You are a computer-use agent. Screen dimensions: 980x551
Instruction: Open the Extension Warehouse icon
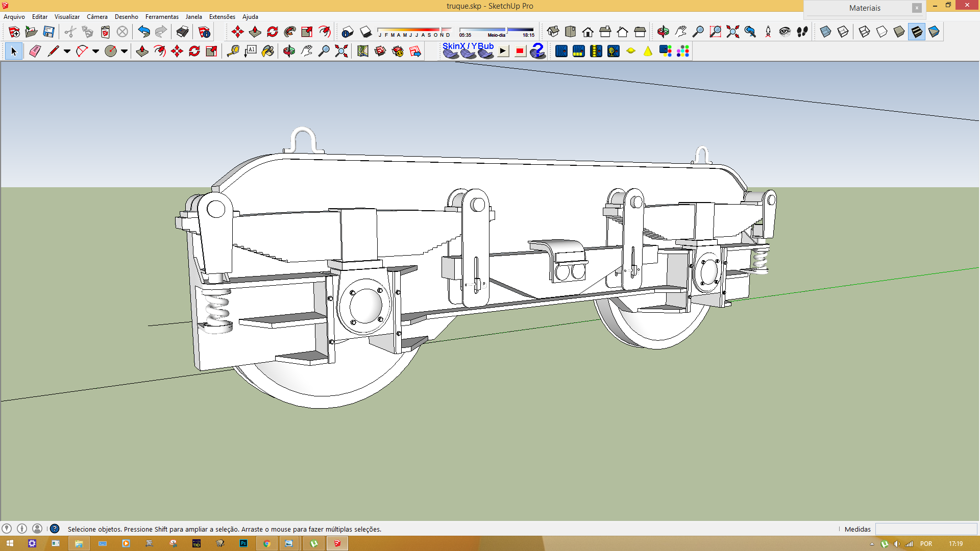[x=398, y=51]
